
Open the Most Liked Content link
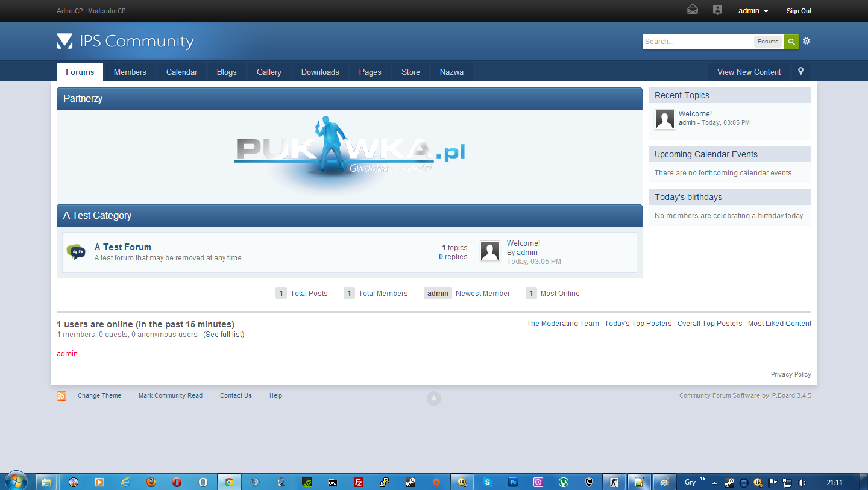(779, 324)
